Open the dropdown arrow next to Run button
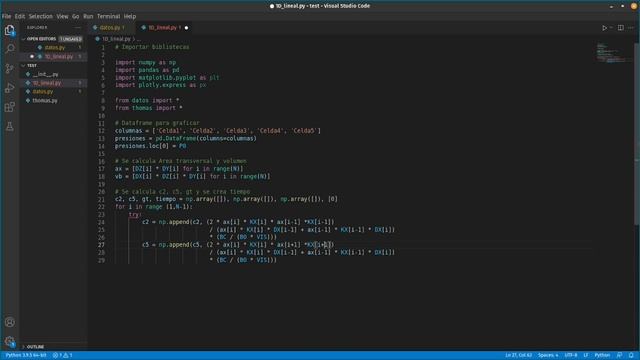Screen dimensions: 640x360 (x=611, y=28)
